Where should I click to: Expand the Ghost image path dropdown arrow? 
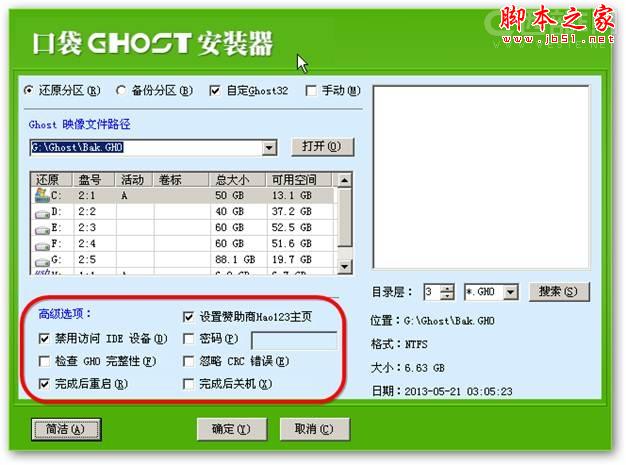(x=269, y=148)
